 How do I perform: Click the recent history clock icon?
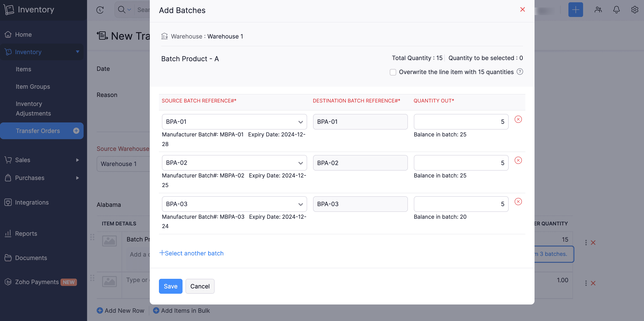(100, 10)
